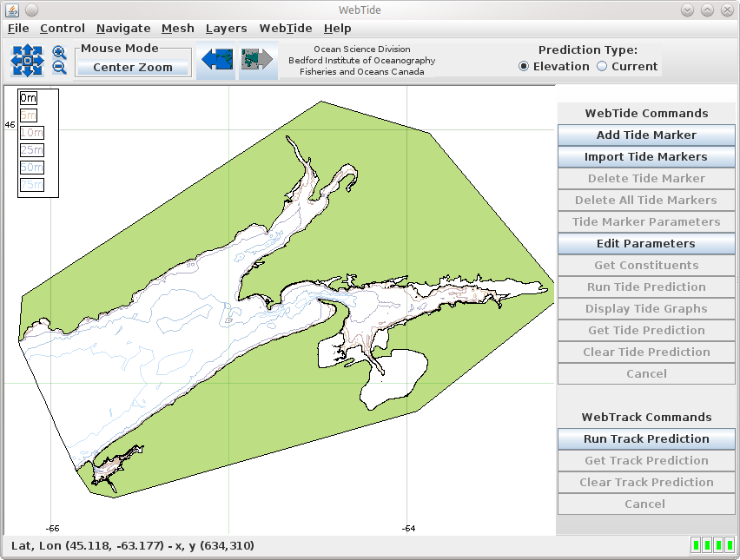
Task: Open the Layers menu
Action: (x=226, y=29)
